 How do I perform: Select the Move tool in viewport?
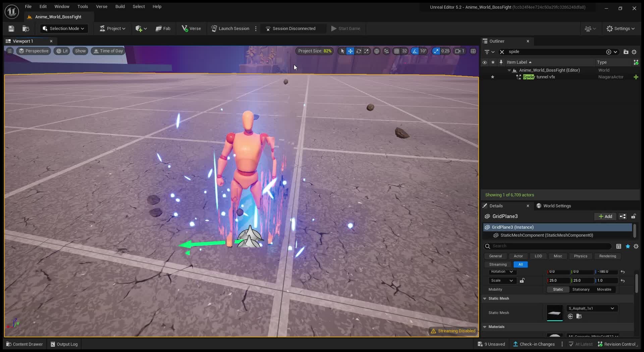[350, 51]
